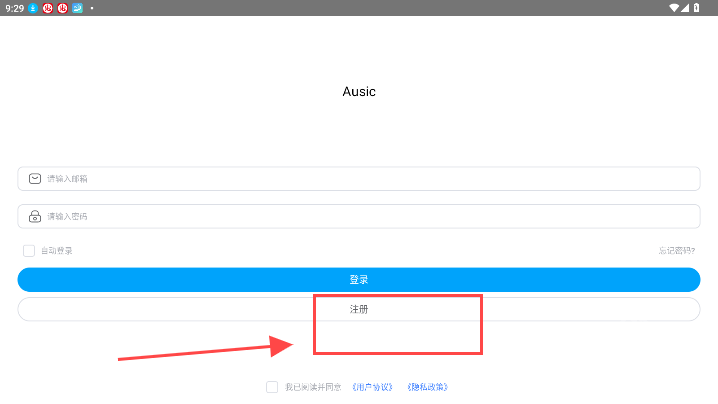Enable the 自动登录 auto-login checkbox
Screen dimensions: 718x404
point(29,250)
